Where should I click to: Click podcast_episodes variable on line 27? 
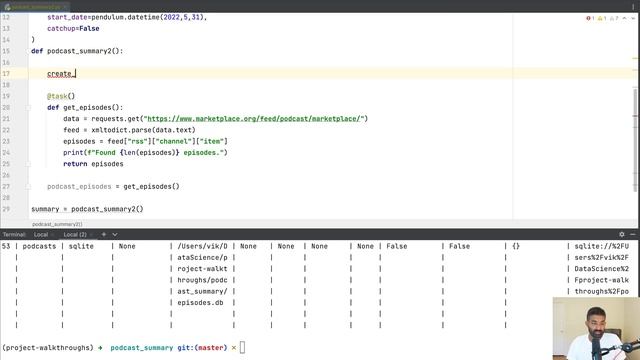(x=79, y=187)
